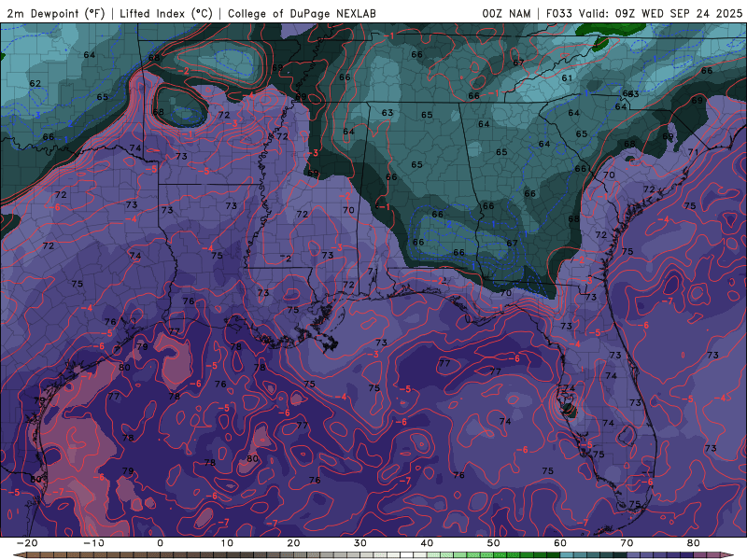The width and height of the screenshot is (747, 560).
Task: Click the "09Z WED SEP 24 2025" valid time
Action: pyautogui.click(x=679, y=13)
